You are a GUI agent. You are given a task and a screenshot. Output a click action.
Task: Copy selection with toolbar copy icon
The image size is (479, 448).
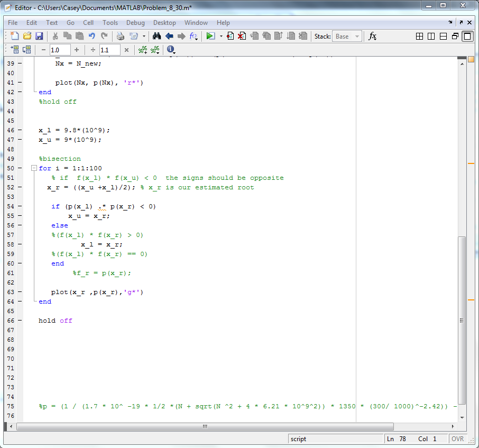(67, 36)
